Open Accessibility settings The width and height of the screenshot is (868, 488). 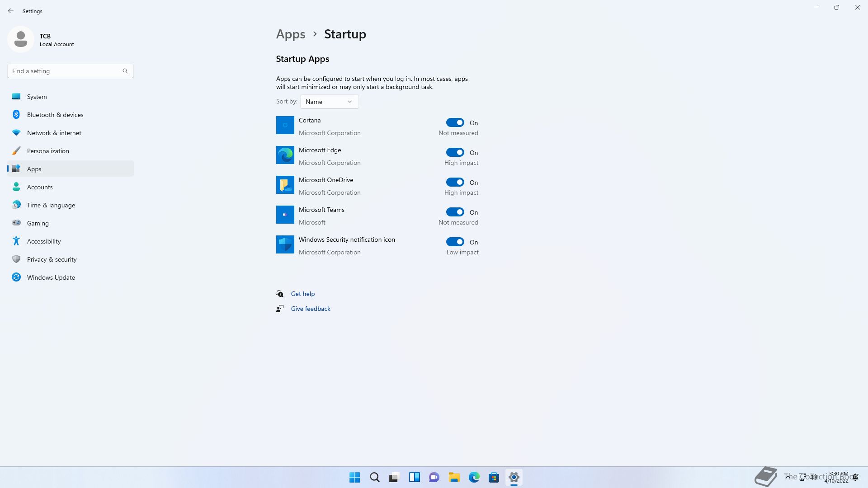coord(71,241)
